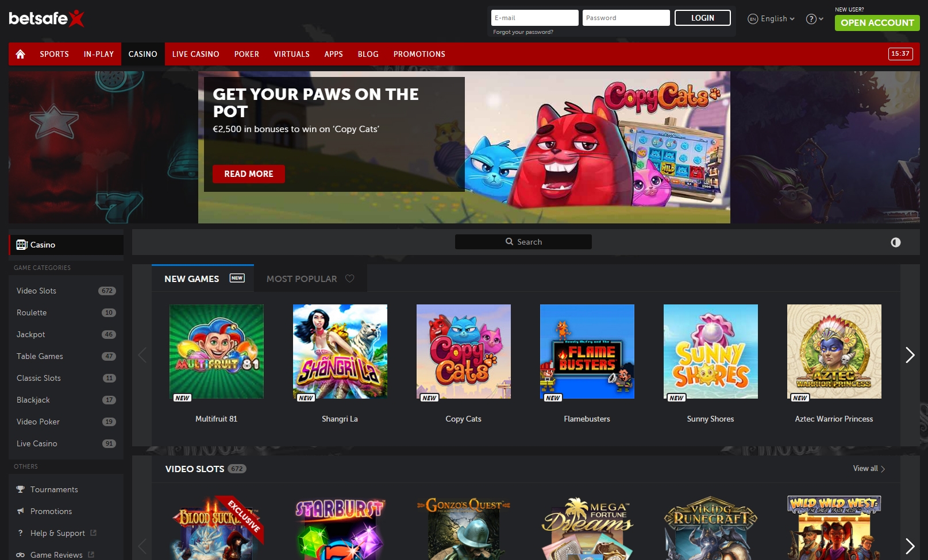
Task: Click Read More on the Copy Cats banner
Action: pyautogui.click(x=249, y=173)
